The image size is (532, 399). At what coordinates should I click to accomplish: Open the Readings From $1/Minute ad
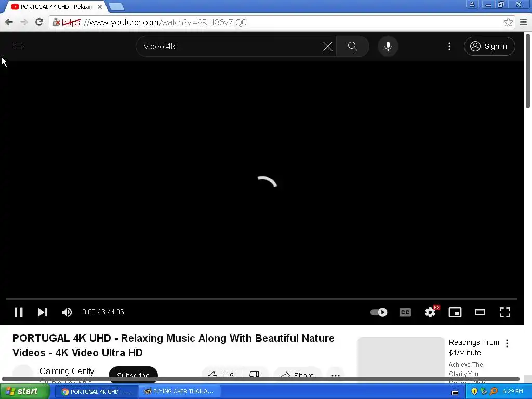point(474,348)
